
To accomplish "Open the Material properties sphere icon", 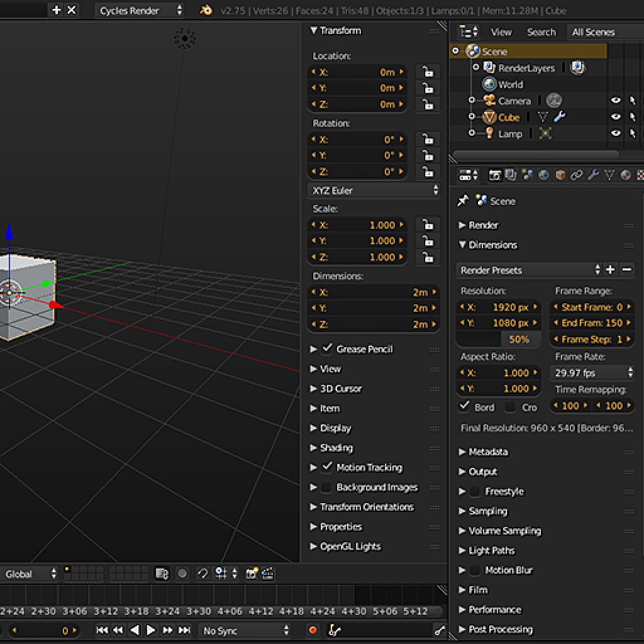I will (x=626, y=175).
